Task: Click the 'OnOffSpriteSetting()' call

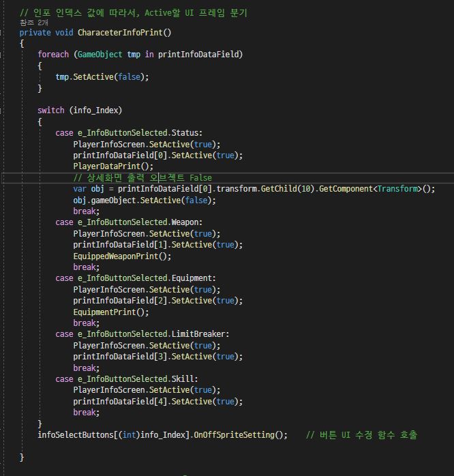Action: coord(238,434)
